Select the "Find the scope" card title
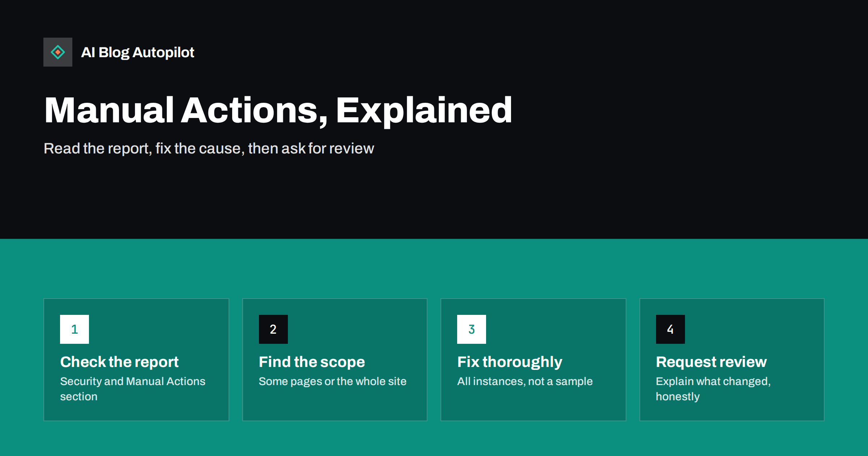868x456 pixels. pyautogui.click(x=312, y=362)
